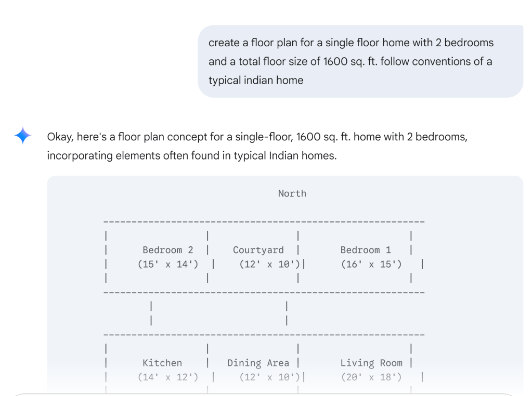Click the Gemini sparkle icon
The image size is (532, 396).
(x=23, y=136)
